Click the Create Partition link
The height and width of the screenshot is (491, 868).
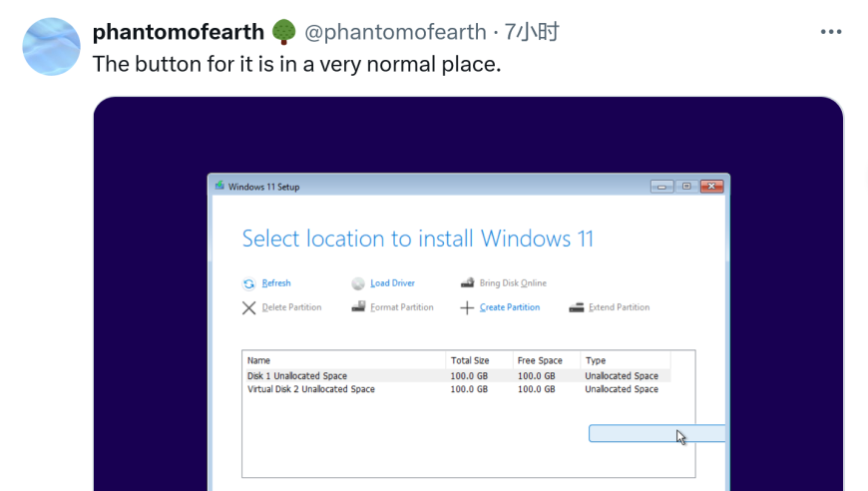click(509, 307)
